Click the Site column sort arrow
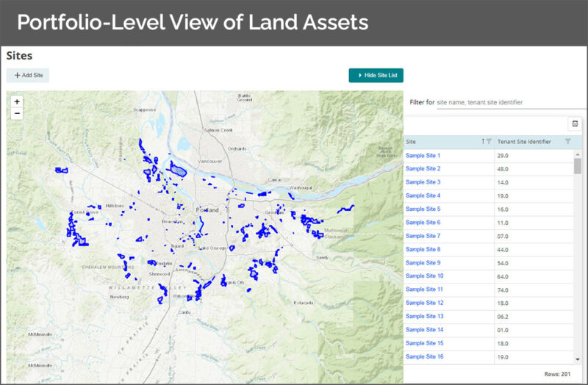 click(483, 142)
